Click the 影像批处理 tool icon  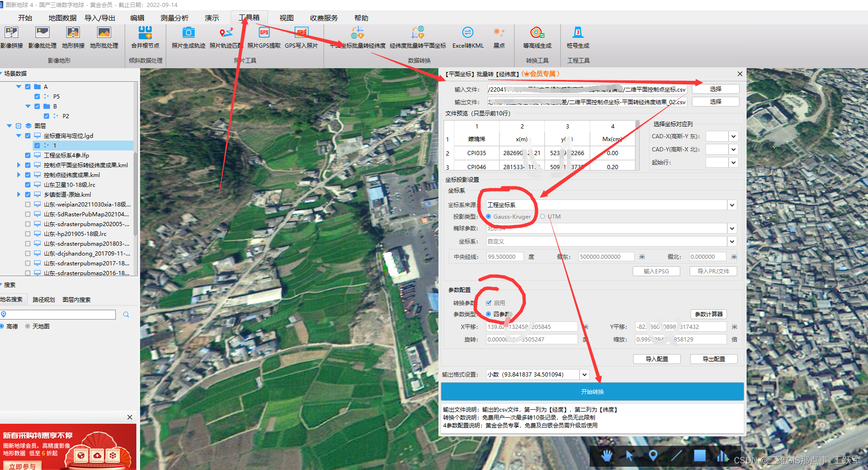click(42, 37)
